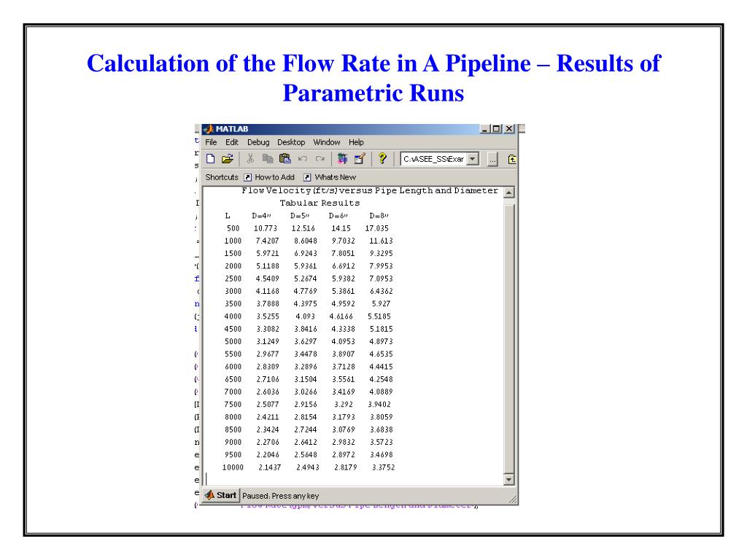The width and height of the screenshot is (747, 560).
Task: Click the value 2.4211 in row 8000
Action: (x=267, y=417)
